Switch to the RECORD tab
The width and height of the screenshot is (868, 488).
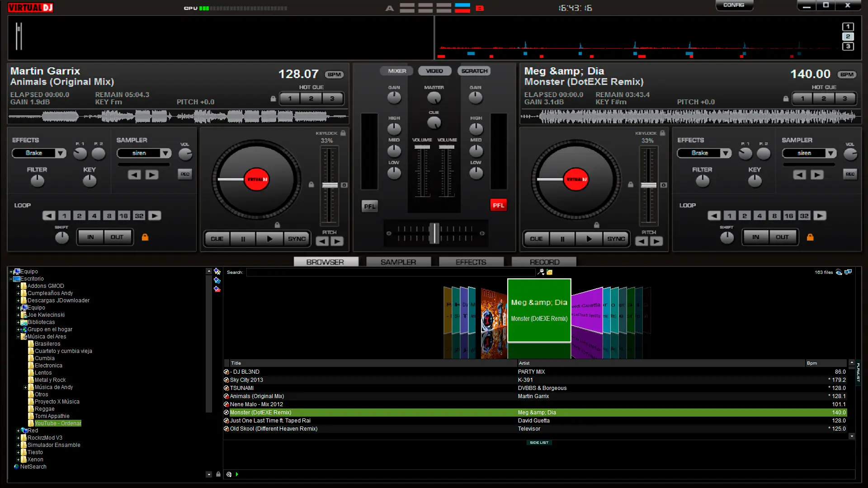click(544, 262)
